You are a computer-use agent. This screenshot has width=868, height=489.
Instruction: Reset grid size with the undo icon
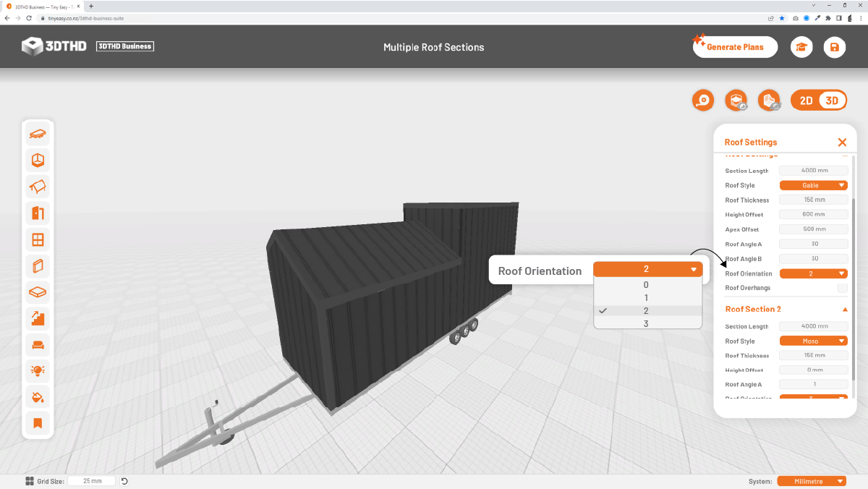click(x=124, y=481)
